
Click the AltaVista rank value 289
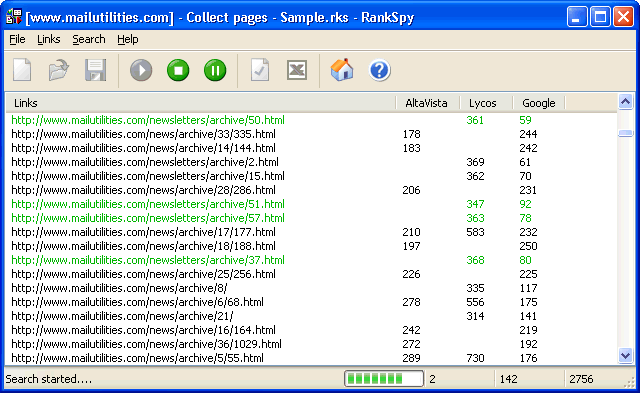point(411,358)
